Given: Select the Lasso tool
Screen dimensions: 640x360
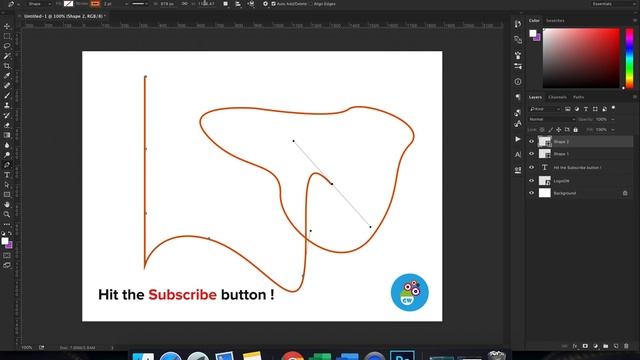Looking at the screenshot, I should coord(7,46).
